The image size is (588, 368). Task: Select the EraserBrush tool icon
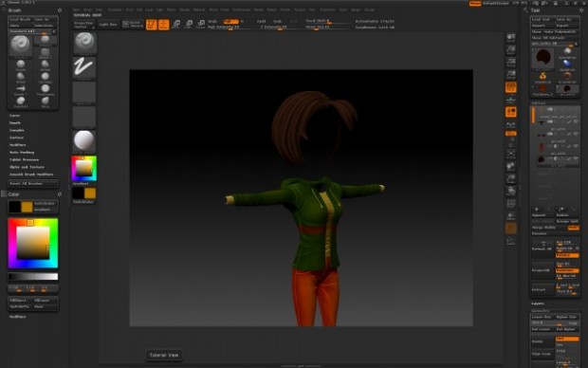coord(566,77)
